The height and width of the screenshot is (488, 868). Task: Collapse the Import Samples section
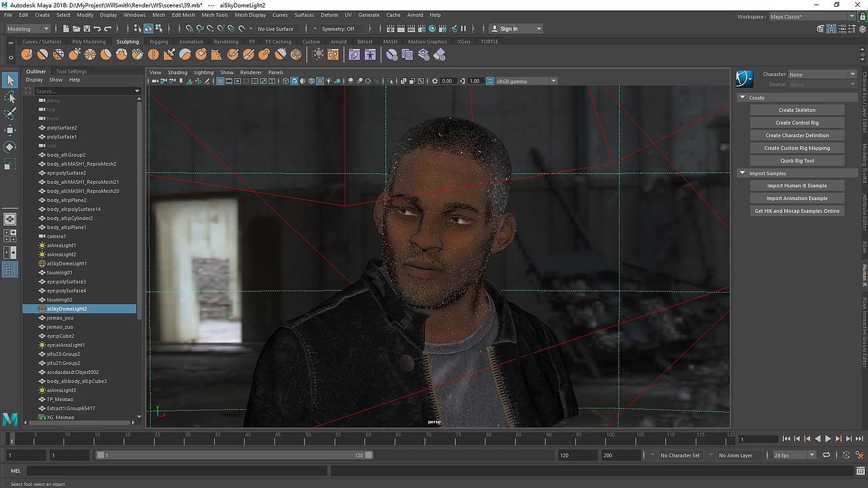[742, 173]
